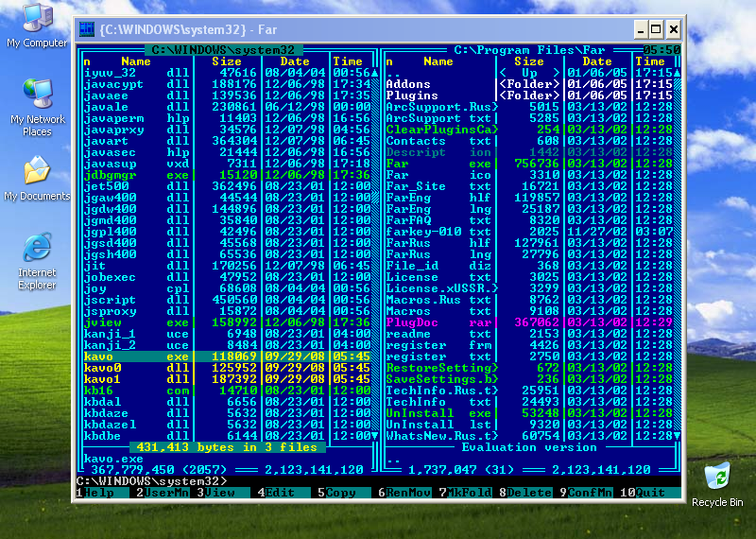Image resolution: width=756 pixels, height=539 pixels.
Task: Open My Network Places icon
Action: coord(37,107)
